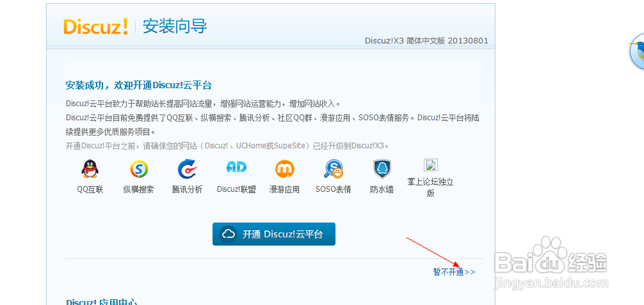Click the 腾讯分析 label
This screenshot has width=644, height=305.
pyautogui.click(x=187, y=189)
